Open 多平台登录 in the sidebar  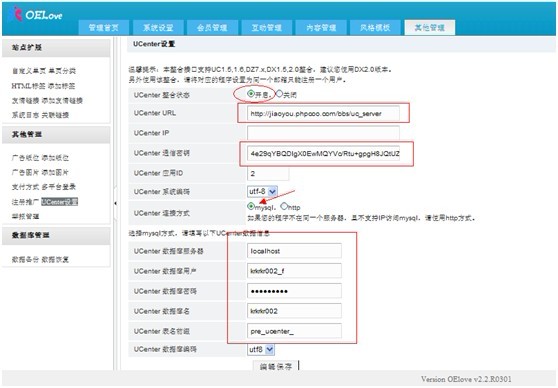[x=59, y=187]
